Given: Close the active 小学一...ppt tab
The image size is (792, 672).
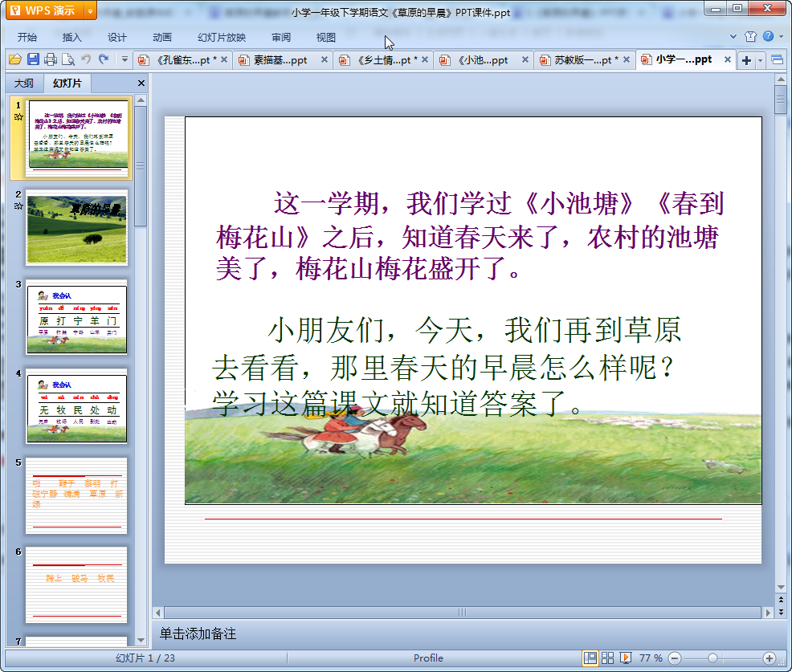Looking at the screenshot, I should point(728,59).
